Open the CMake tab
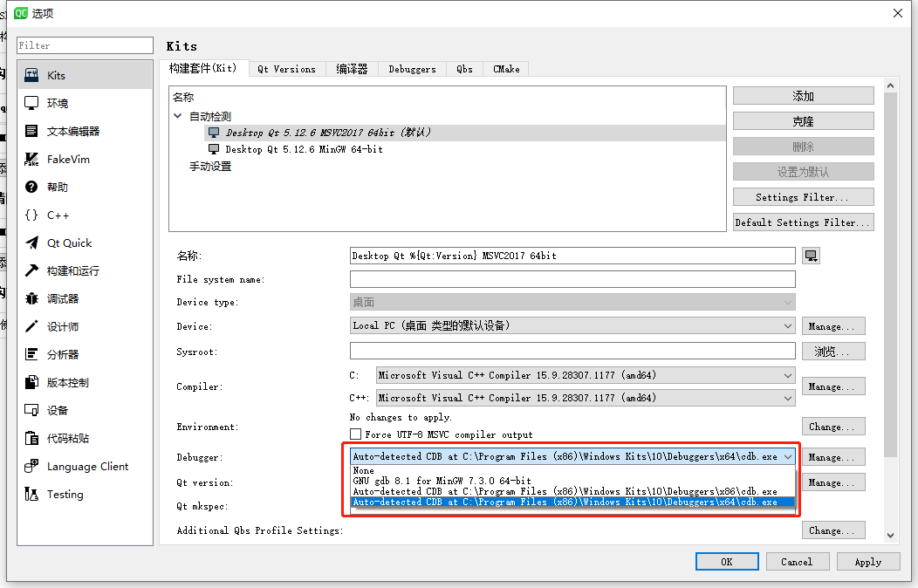918x588 pixels. pos(505,68)
